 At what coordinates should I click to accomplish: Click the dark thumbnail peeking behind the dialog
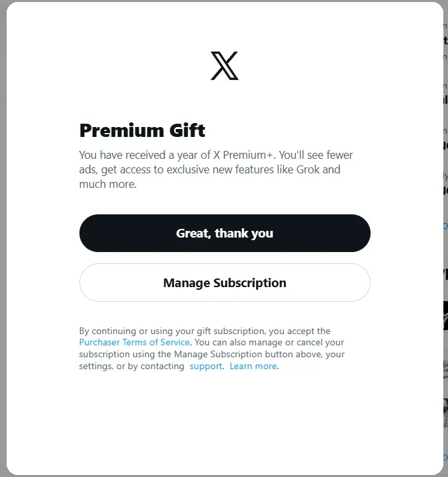click(x=445, y=315)
